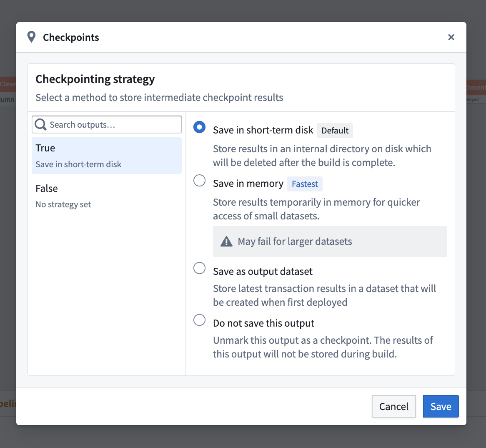Click the location pin icon beside Checkpoints title
The width and height of the screenshot is (486, 448).
click(x=31, y=37)
